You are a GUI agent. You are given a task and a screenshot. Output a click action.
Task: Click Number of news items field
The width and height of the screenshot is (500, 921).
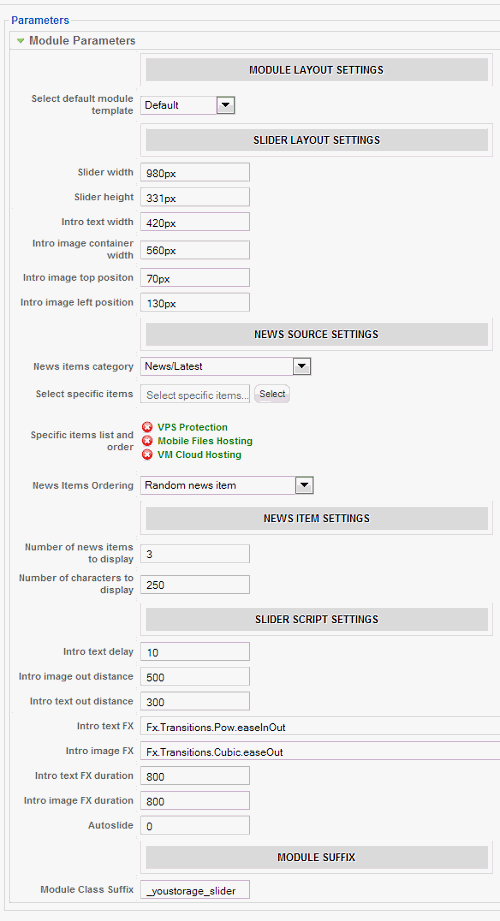click(195, 553)
